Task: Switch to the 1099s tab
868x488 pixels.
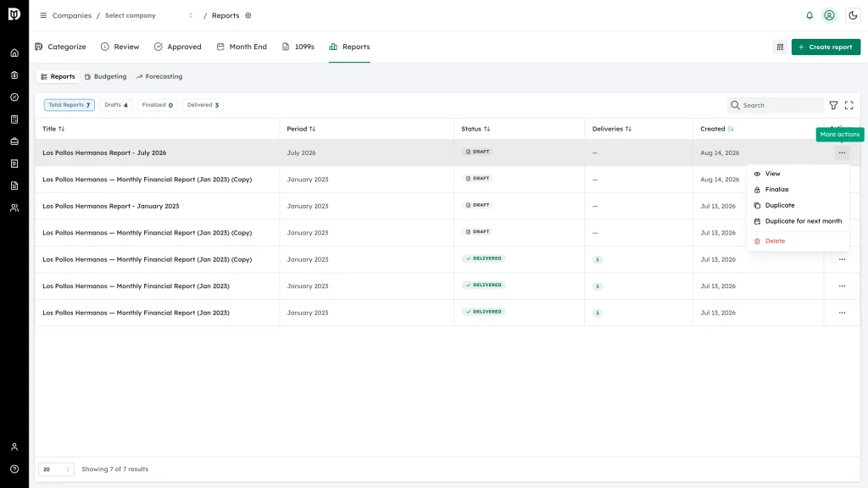Action: pos(298,47)
